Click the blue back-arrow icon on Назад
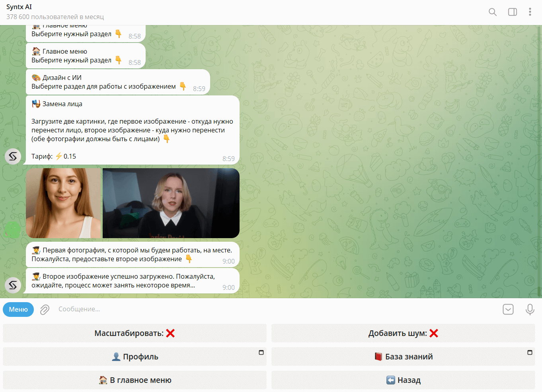 (x=391, y=380)
